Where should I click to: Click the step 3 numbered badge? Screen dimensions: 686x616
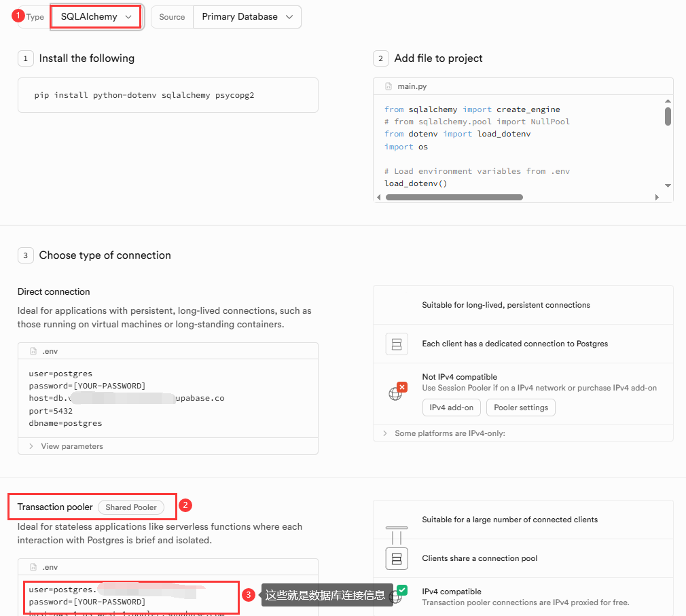tap(25, 255)
